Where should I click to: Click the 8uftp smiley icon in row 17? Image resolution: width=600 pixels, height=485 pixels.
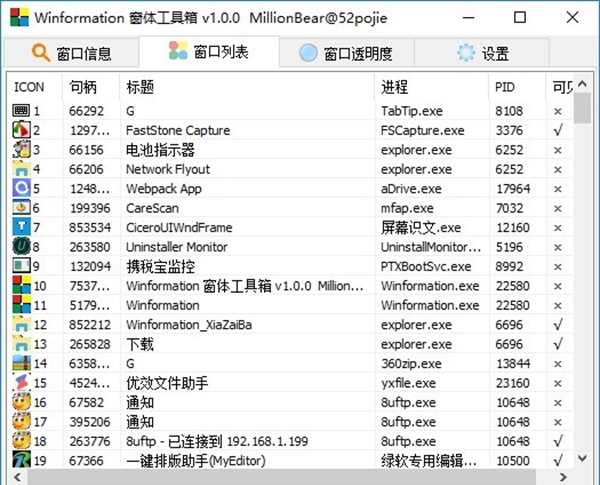[x=21, y=422]
